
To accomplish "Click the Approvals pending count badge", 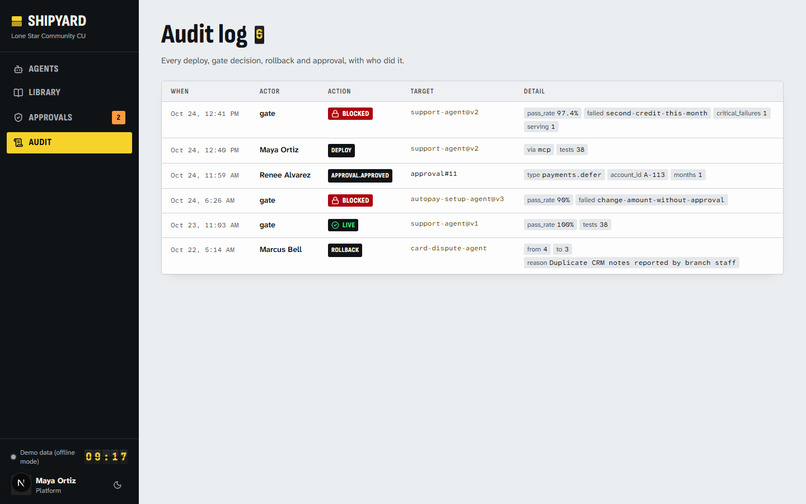I will coord(118,117).
